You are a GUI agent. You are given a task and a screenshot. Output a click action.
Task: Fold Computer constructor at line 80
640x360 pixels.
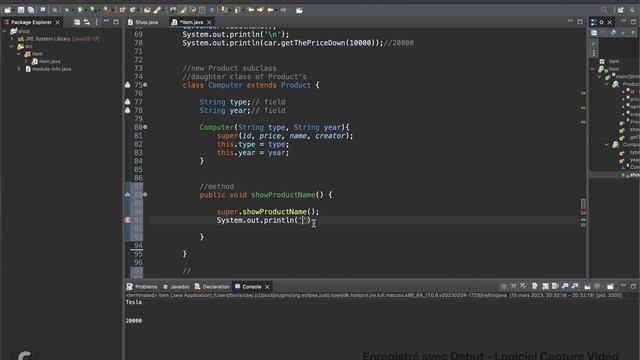tap(145, 127)
